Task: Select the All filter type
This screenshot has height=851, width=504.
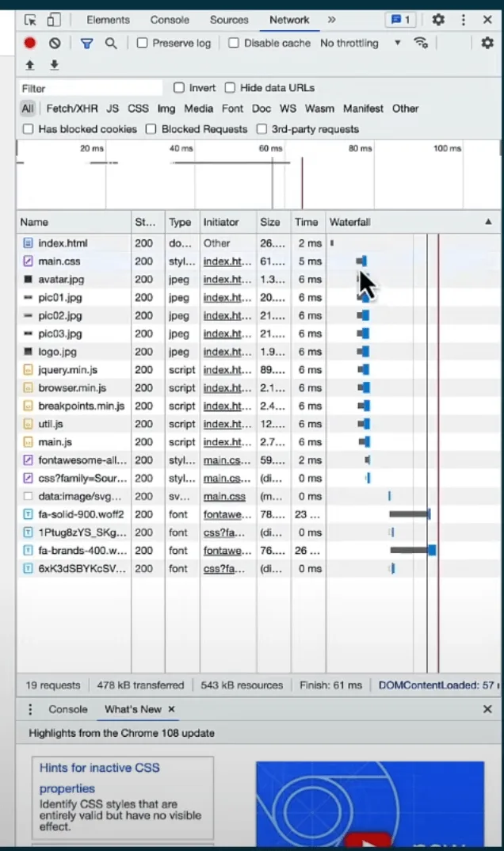Action: [28, 109]
